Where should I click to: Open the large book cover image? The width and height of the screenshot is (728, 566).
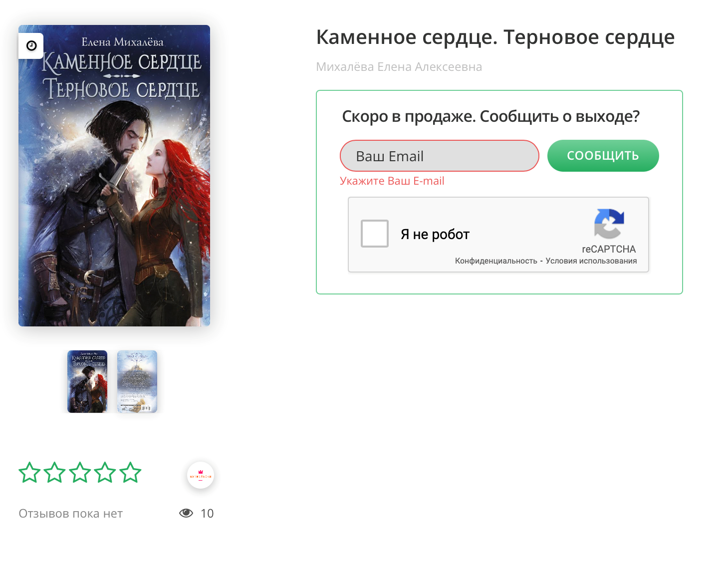[x=114, y=176]
